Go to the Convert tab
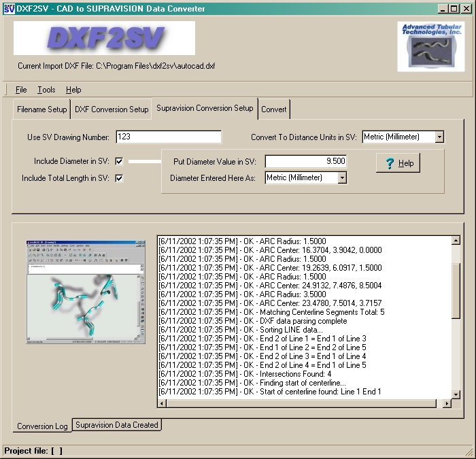 [x=273, y=109]
